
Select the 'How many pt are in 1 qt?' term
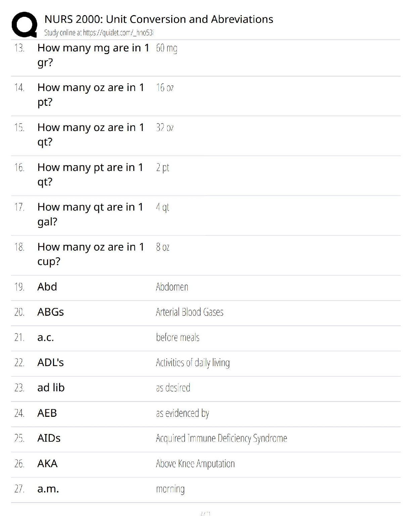90,174
